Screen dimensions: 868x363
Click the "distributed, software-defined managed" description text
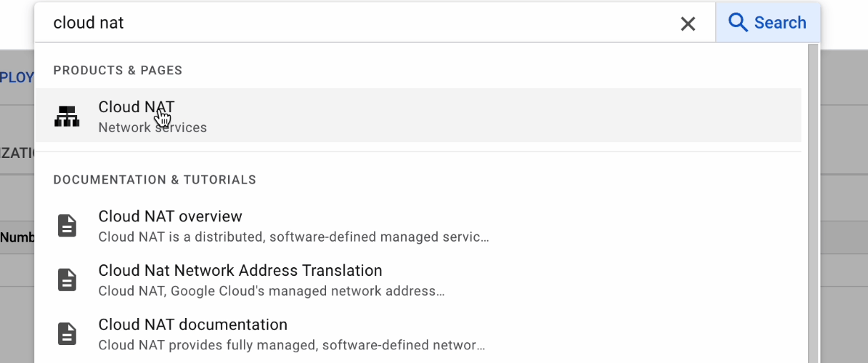(x=293, y=237)
